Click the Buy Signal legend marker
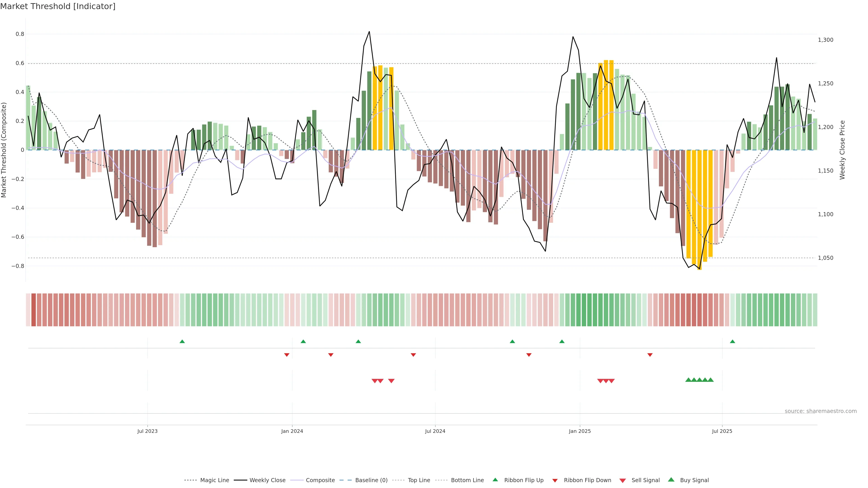The image size is (868, 488). (671, 480)
